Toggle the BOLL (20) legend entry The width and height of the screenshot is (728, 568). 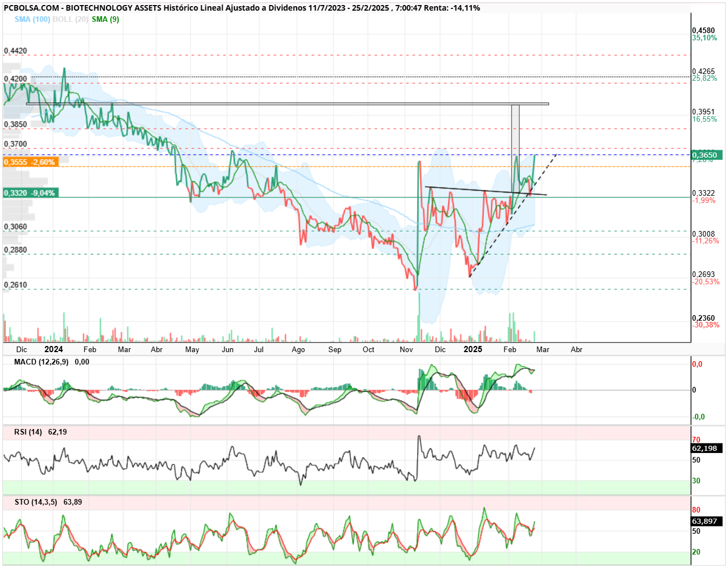[70, 19]
